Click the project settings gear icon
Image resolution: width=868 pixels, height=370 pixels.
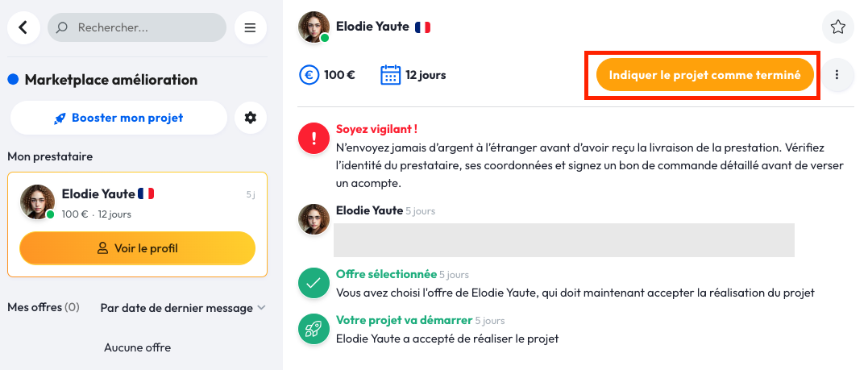tap(250, 118)
